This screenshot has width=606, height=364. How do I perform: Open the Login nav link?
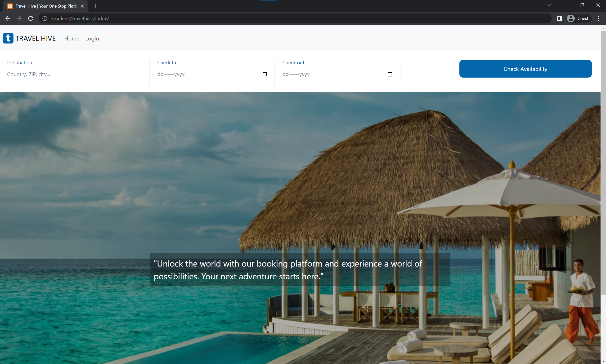pos(92,39)
